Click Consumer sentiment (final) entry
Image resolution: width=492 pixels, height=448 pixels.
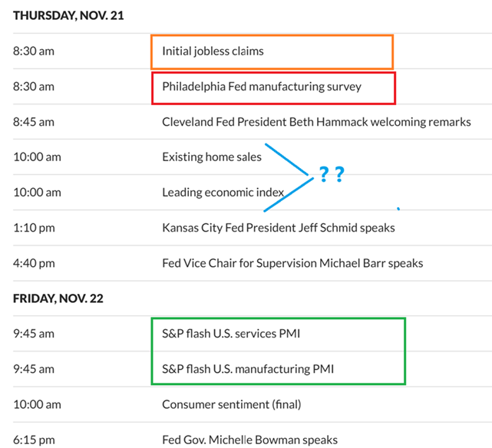(231, 404)
